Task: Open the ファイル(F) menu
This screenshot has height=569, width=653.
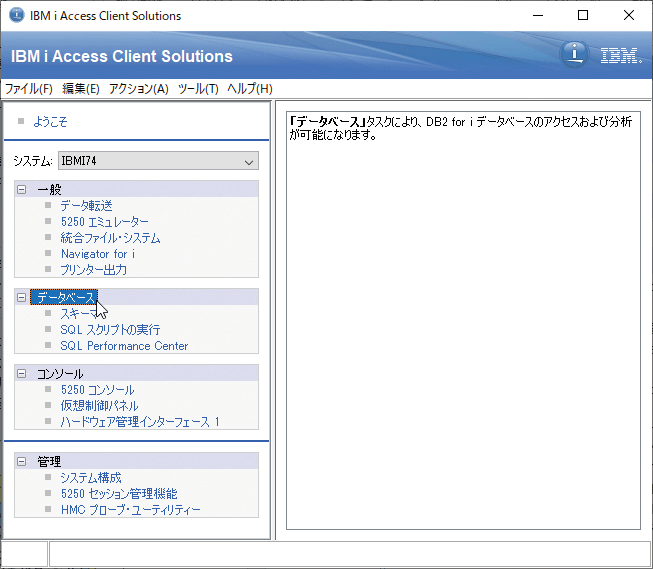Action: 29,89
